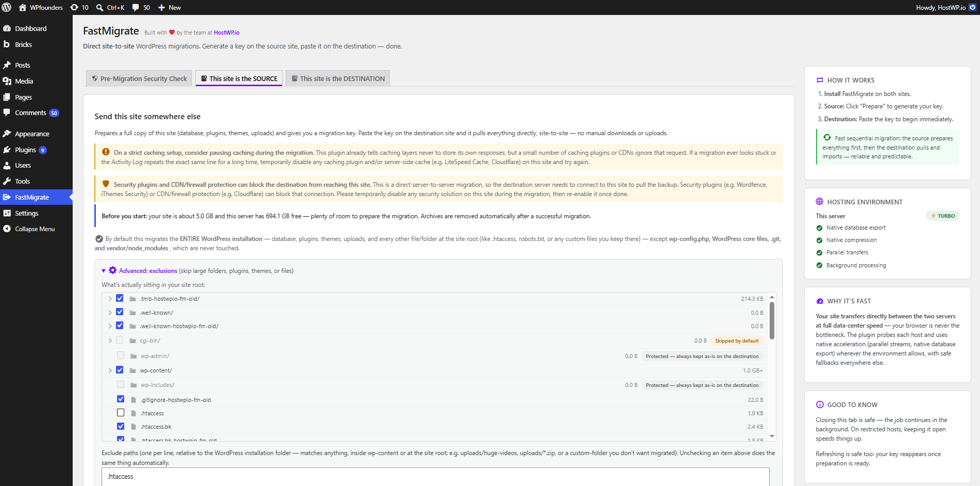
Task: Select This site is the SOURCE tab
Action: tap(239, 78)
